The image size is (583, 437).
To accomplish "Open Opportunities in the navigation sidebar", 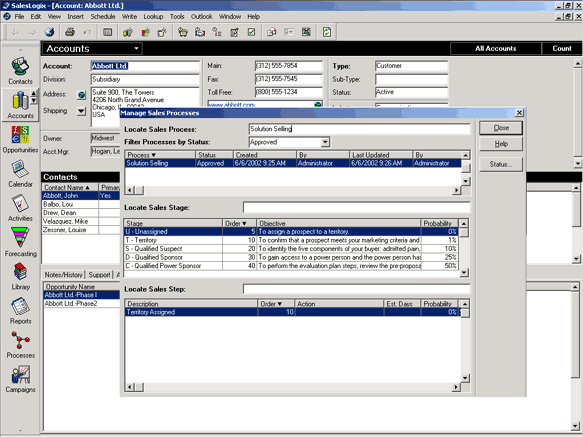I will 20,139.
